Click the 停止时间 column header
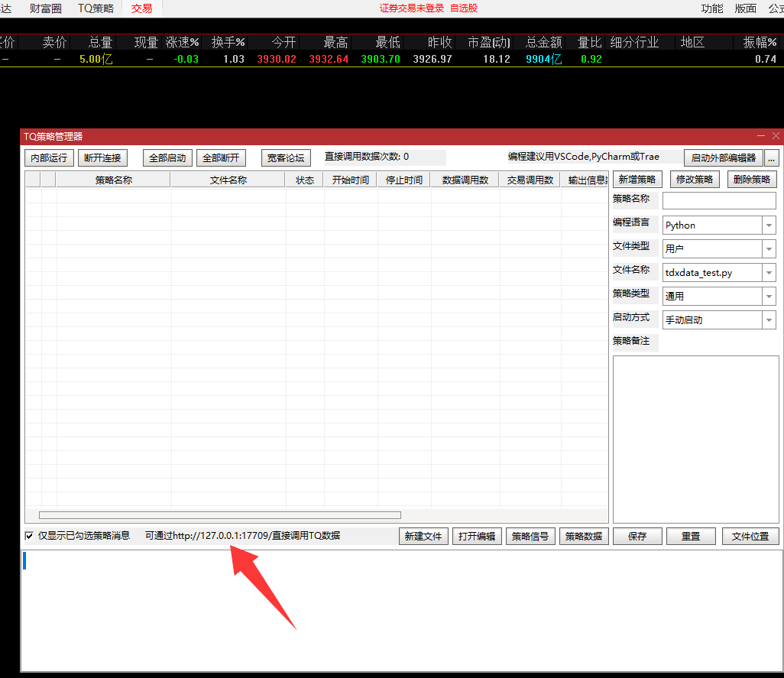 (404, 180)
